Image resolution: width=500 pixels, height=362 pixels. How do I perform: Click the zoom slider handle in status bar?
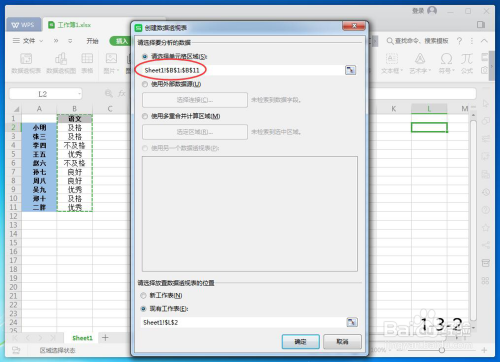442,350
